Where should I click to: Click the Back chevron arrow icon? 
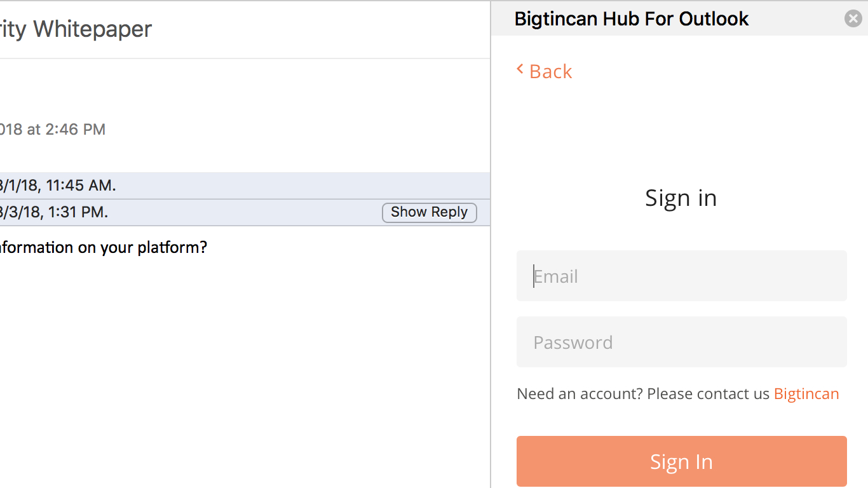pos(520,69)
